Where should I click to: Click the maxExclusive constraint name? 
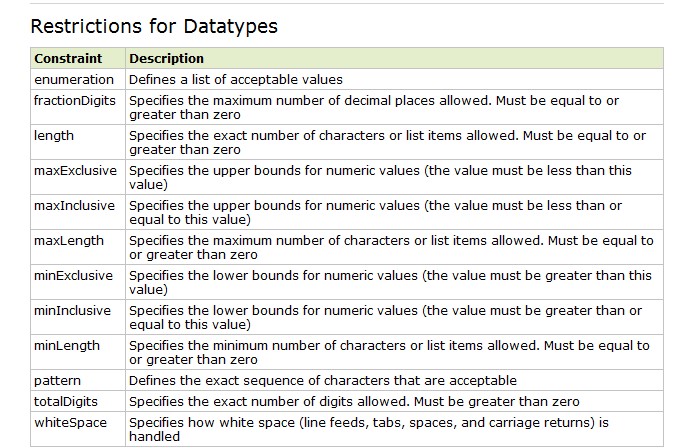75,170
